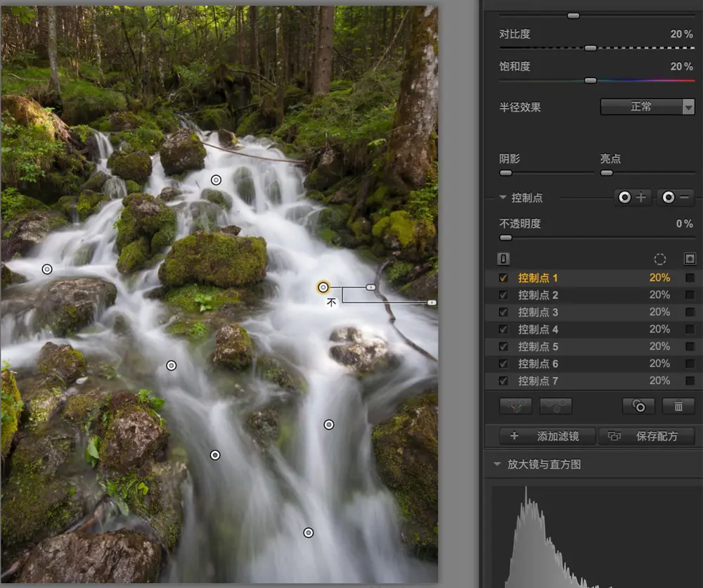
Task: Click the 对比度 value 20 %
Action: point(681,34)
